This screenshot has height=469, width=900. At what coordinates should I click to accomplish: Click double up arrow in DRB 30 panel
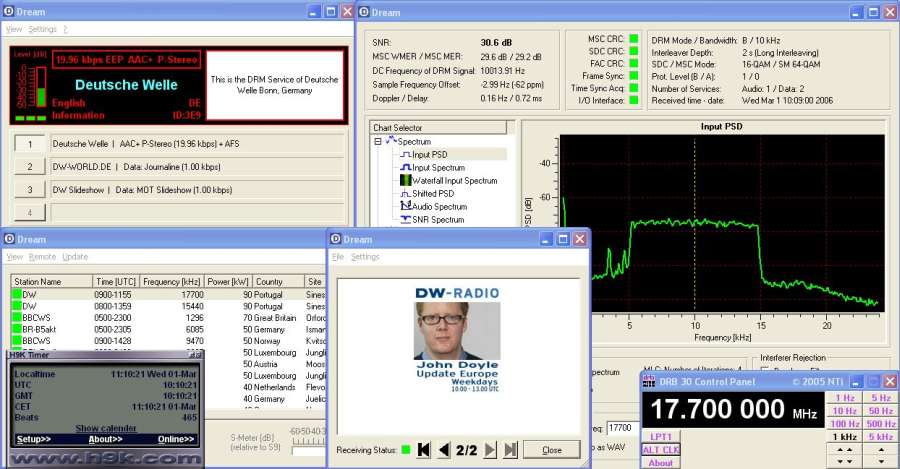coord(845,450)
